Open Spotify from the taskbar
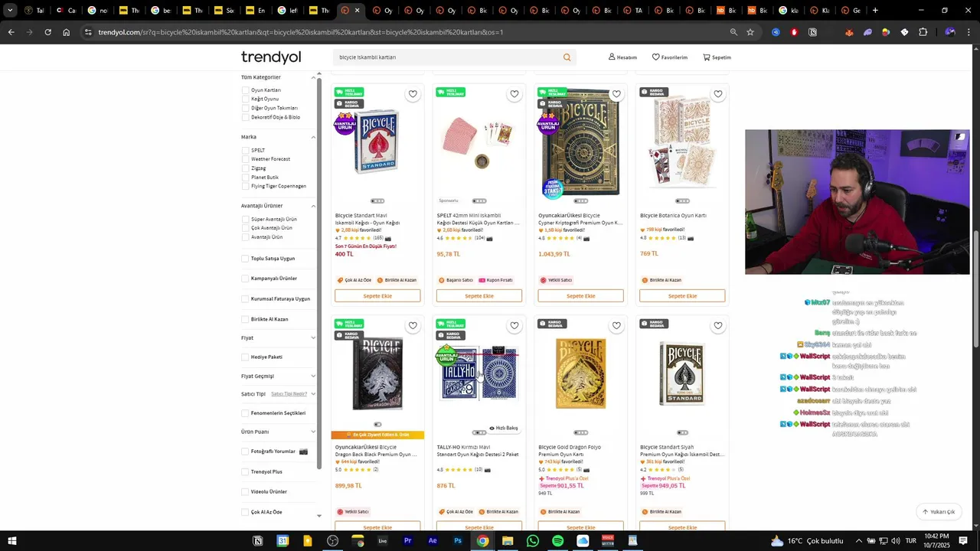This screenshot has height=551, width=980. (x=557, y=541)
